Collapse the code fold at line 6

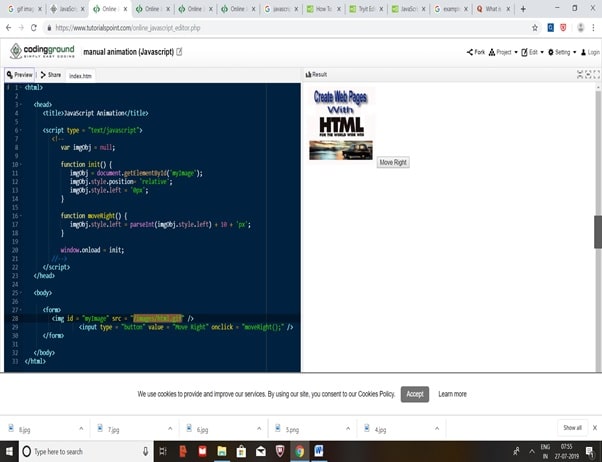tap(21, 130)
